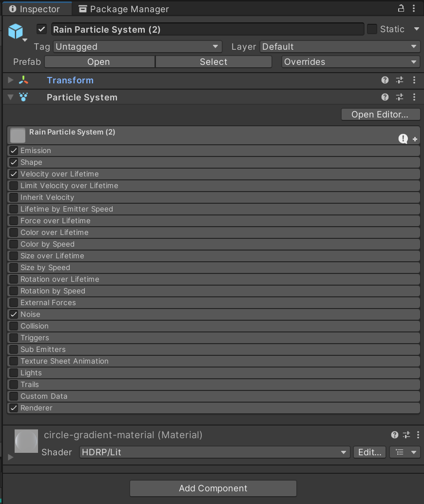424x504 pixels.
Task: Open the Particle System help icon
Action: 385,97
